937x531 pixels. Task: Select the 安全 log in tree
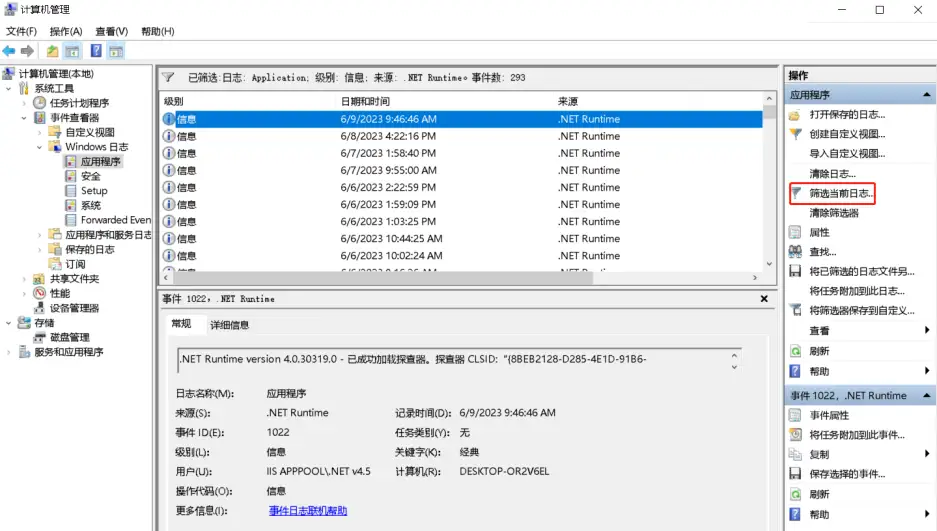(x=90, y=176)
